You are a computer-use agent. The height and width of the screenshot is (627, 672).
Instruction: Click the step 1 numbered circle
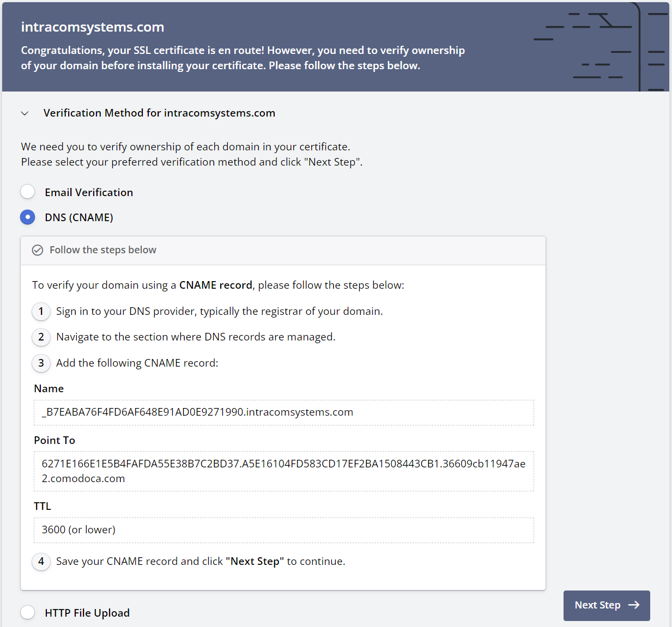[x=41, y=312]
